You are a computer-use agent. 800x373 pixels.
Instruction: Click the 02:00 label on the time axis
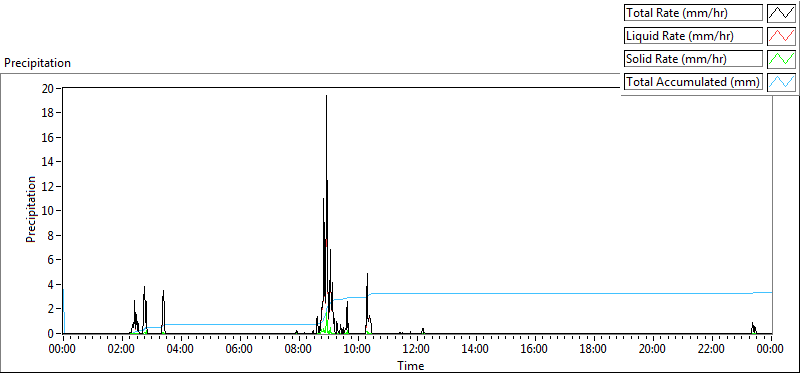(120, 350)
